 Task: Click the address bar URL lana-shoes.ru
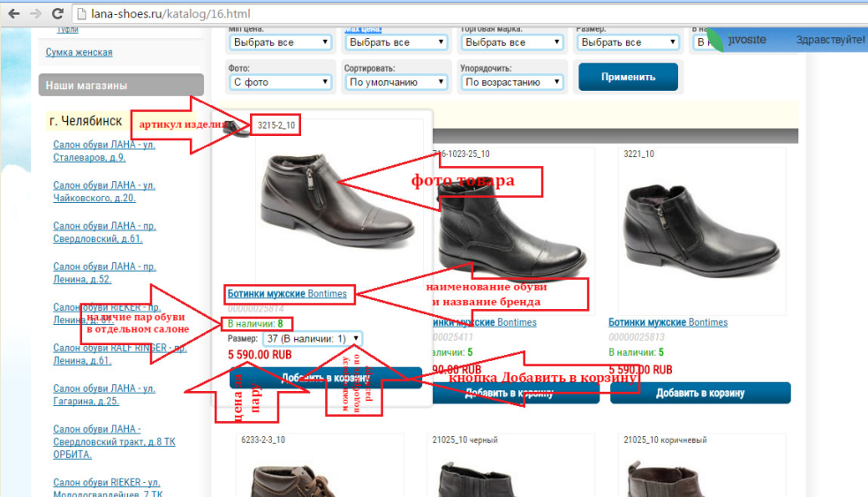tap(170, 14)
